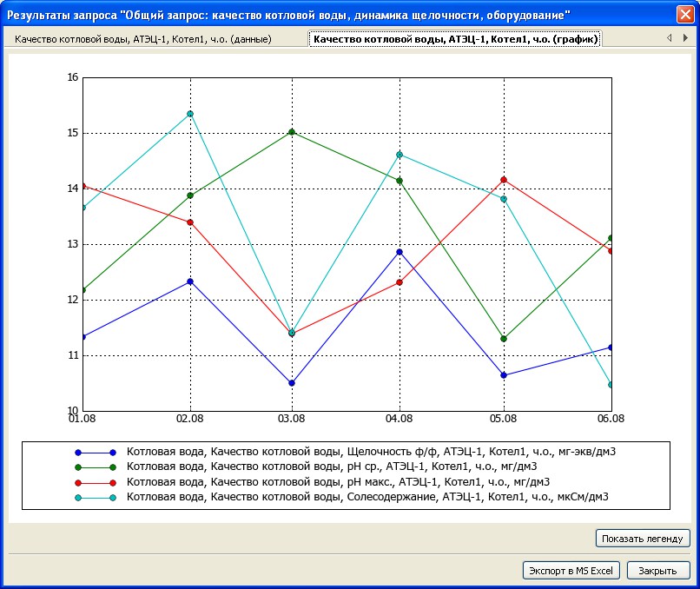Export chart via Экспорт в MS Excel
The width and height of the screenshot is (700, 589).
click(x=571, y=571)
